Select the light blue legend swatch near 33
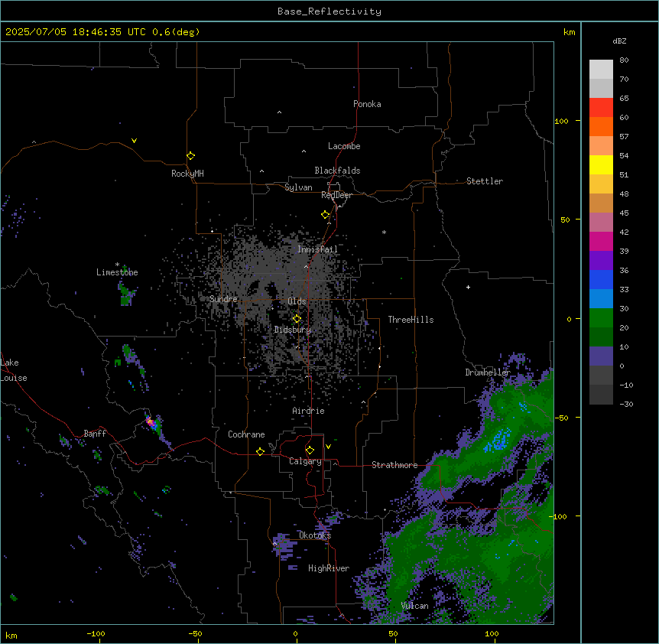This screenshot has height=644, width=659. point(601,298)
